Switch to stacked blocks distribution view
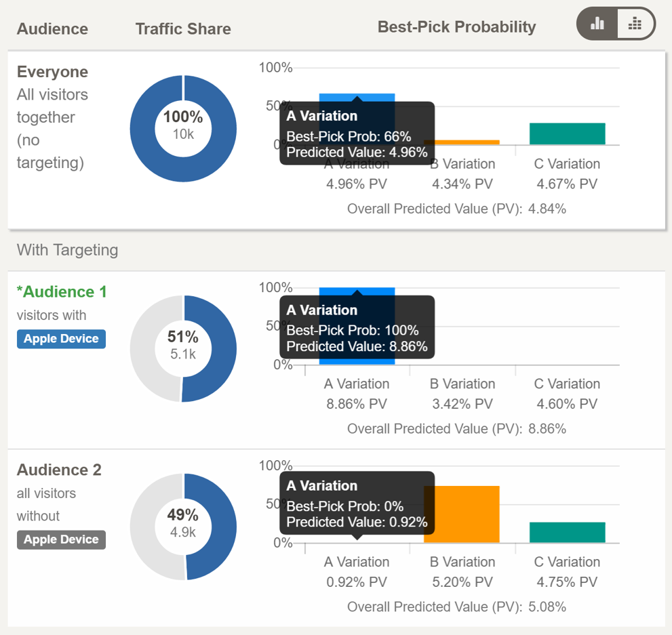The height and width of the screenshot is (635, 672). 635,24
